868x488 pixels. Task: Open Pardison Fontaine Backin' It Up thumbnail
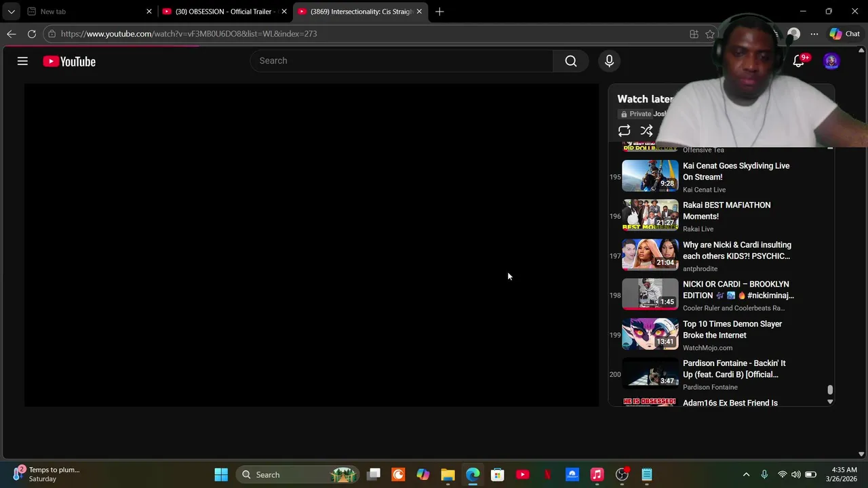tap(650, 374)
